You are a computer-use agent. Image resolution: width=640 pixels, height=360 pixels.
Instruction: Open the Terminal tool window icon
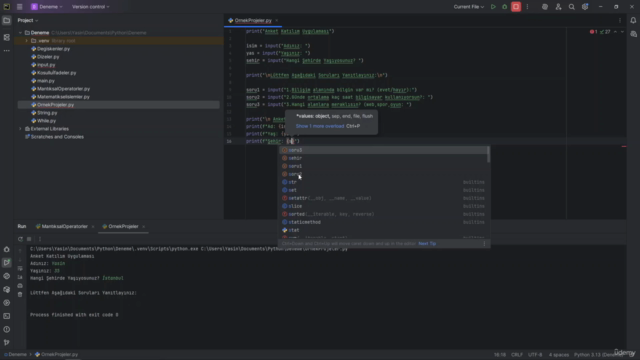click(7, 316)
